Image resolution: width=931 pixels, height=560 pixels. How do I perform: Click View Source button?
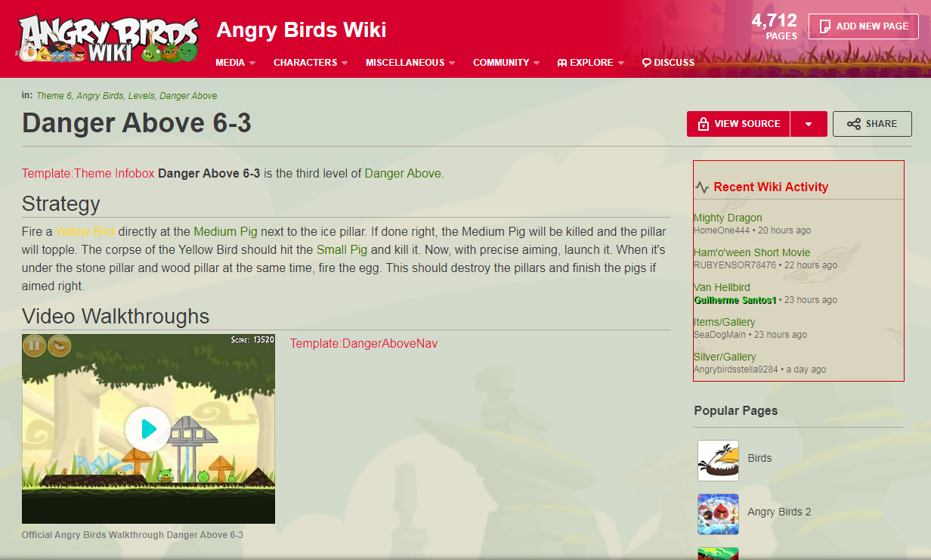[x=738, y=124]
